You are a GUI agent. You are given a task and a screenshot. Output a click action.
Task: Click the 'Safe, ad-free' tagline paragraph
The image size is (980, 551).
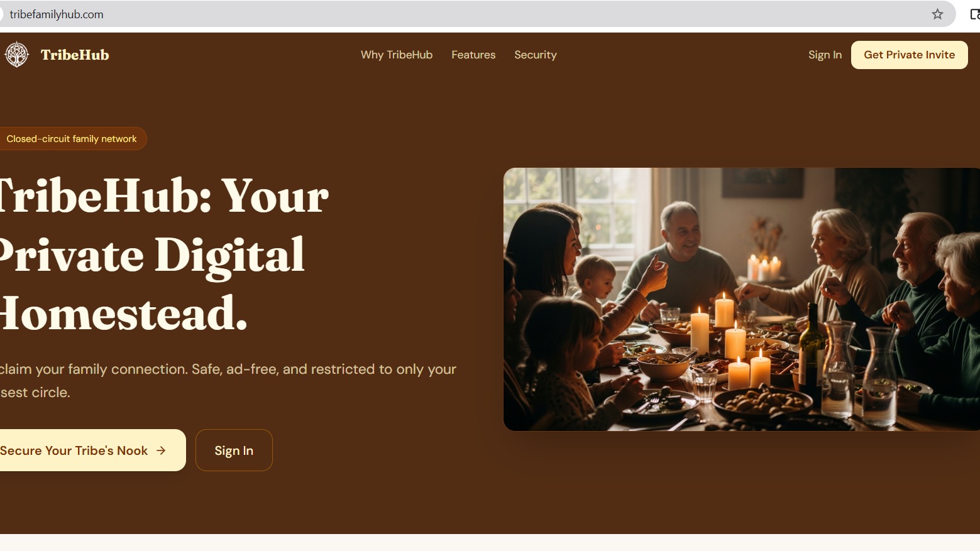pos(228,380)
